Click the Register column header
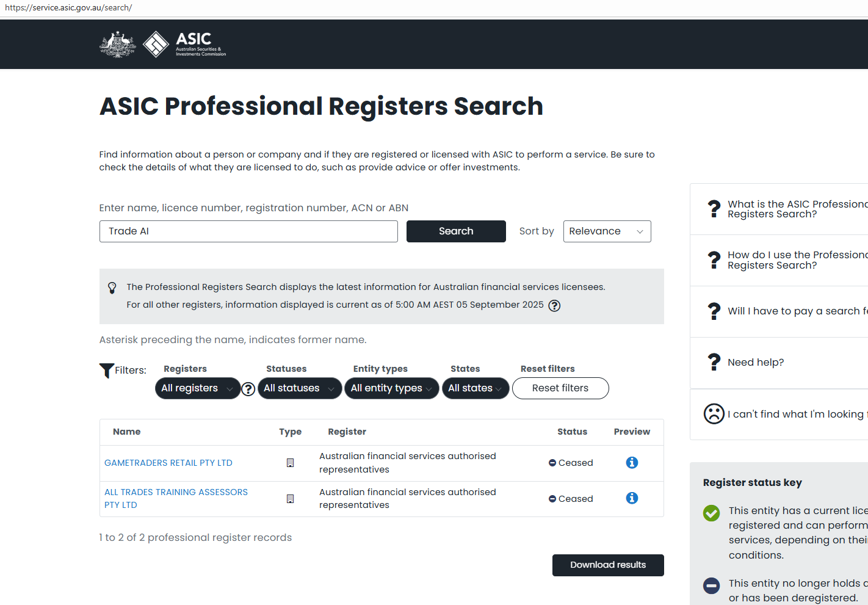 347,432
